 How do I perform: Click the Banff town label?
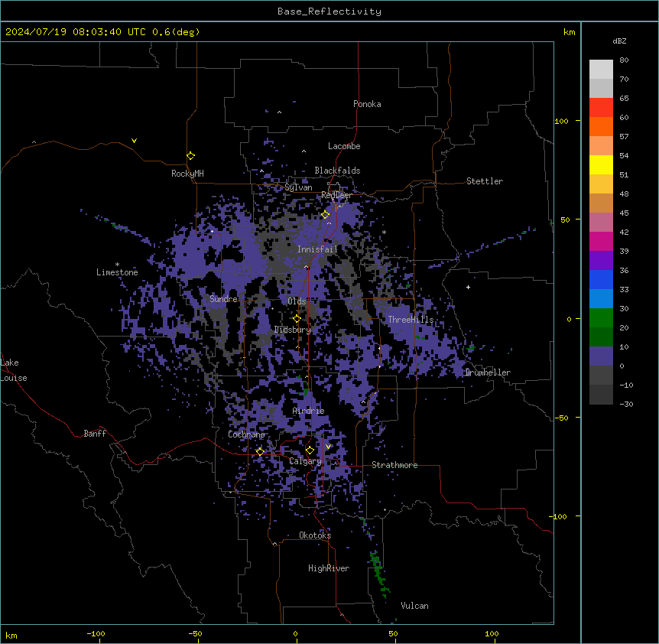[95, 434]
